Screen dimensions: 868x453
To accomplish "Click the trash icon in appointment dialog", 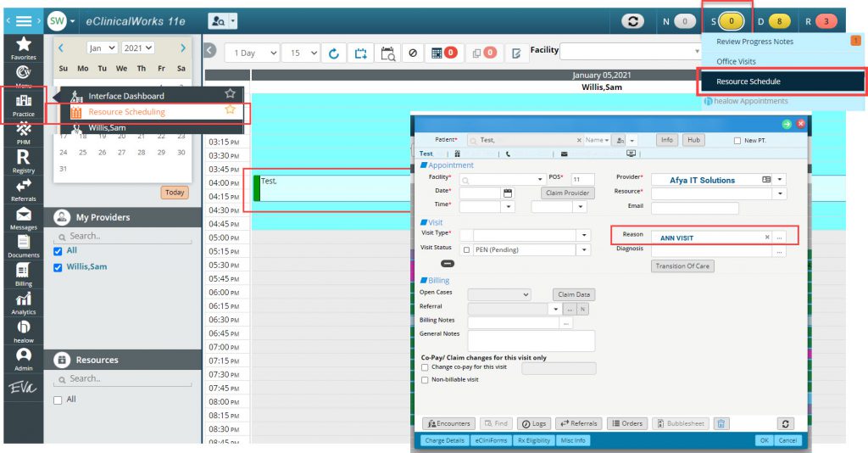I will click(x=721, y=423).
